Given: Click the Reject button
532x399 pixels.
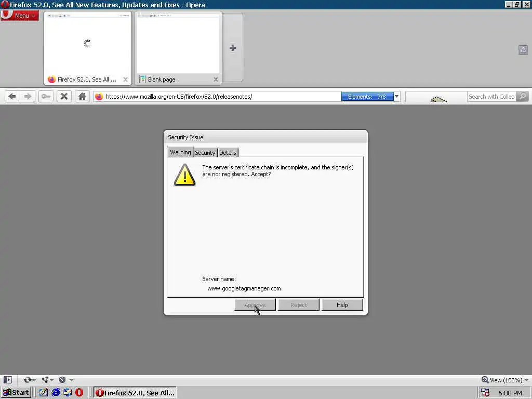Looking at the screenshot, I should click(x=299, y=304).
